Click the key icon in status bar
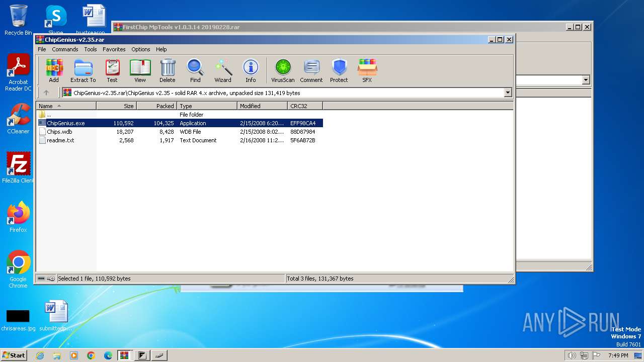 [x=51, y=279]
